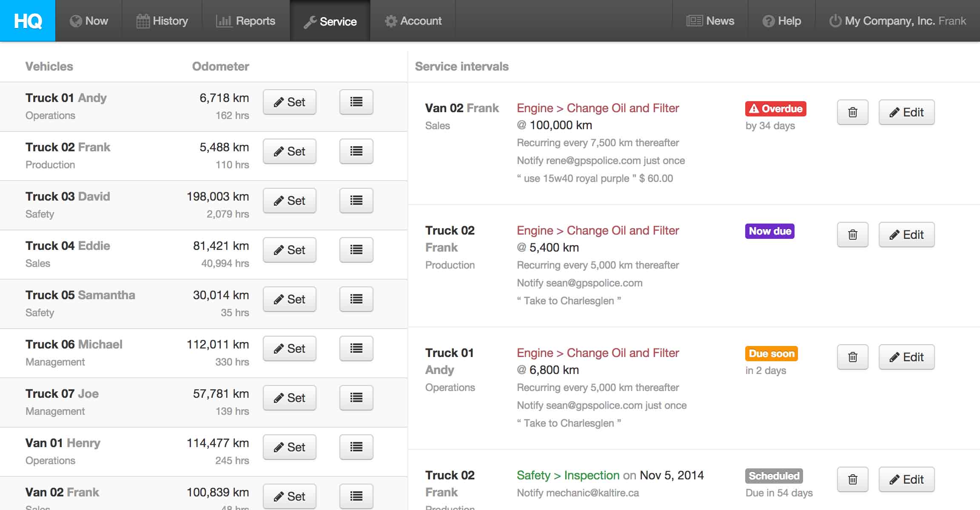Screen dimensions: 980x510
Task: Set odometer for Truck 04 Eddie
Action: click(x=289, y=250)
